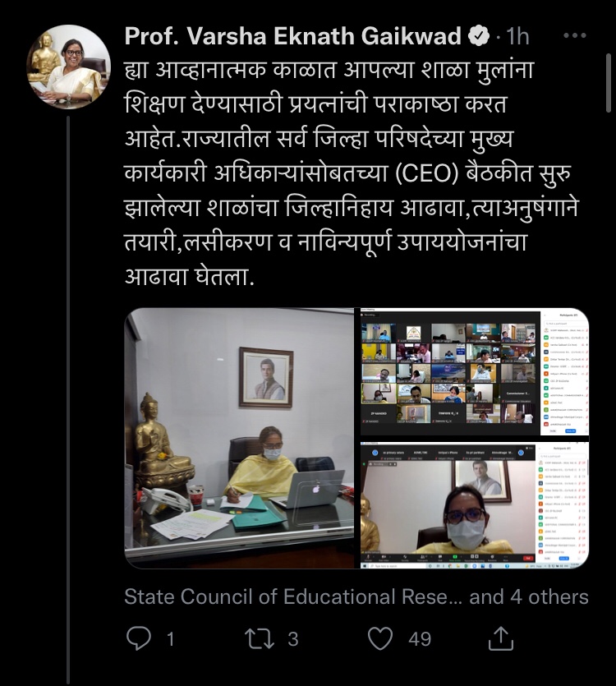Click the blue verified badge icon
Viewport: 616px width, 686px height.
click(x=479, y=36)
